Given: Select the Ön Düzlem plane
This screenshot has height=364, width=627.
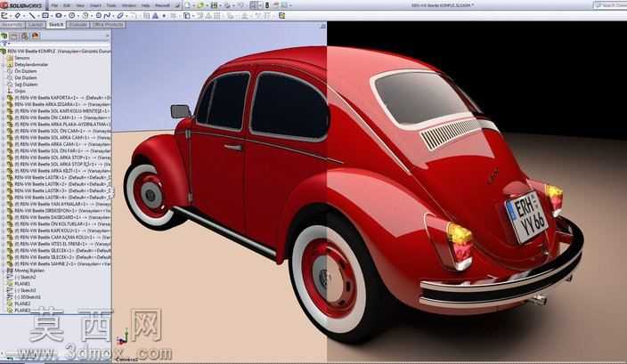Looking at the screenshot, I should coord(26,71).
